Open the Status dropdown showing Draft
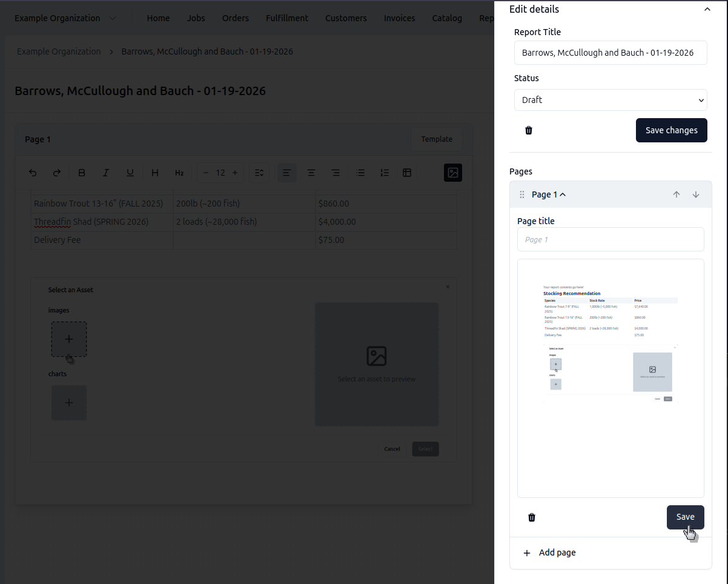The width and height of the screenshot is (728, 584). pos(610,100)
